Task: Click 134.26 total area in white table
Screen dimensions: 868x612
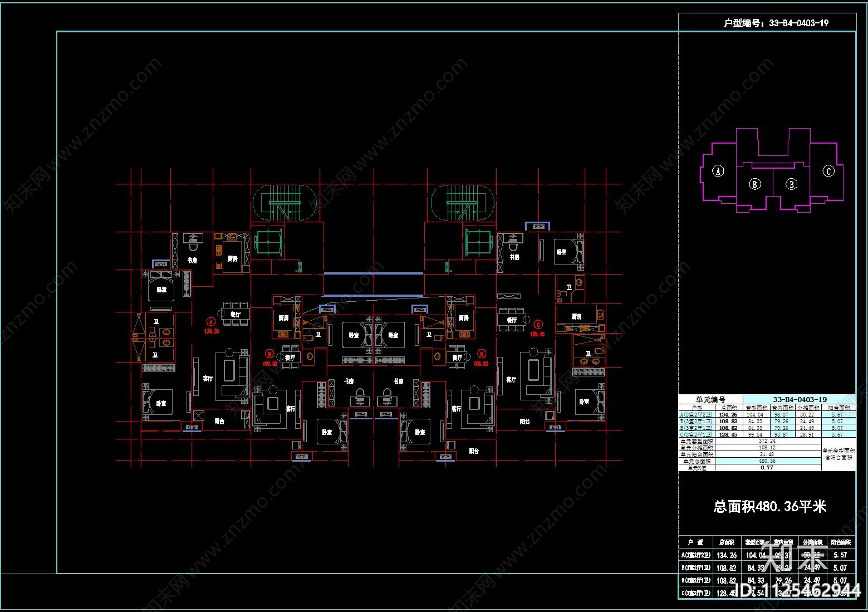Action: [729, 414]
